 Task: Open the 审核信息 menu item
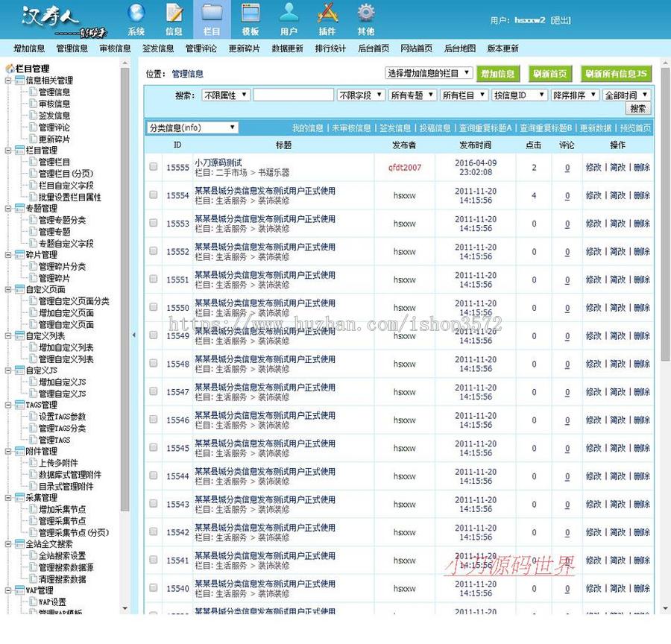pyautogui.click(x=115, y=48)
